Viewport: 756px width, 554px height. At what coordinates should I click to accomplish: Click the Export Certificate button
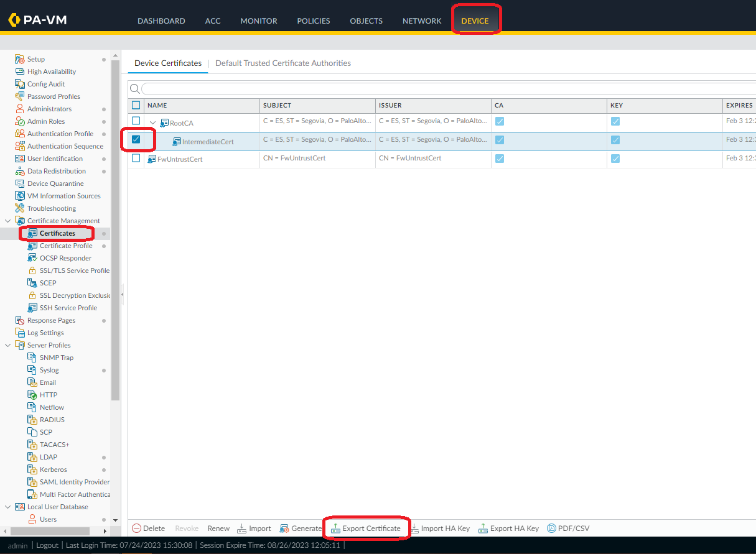366,529
